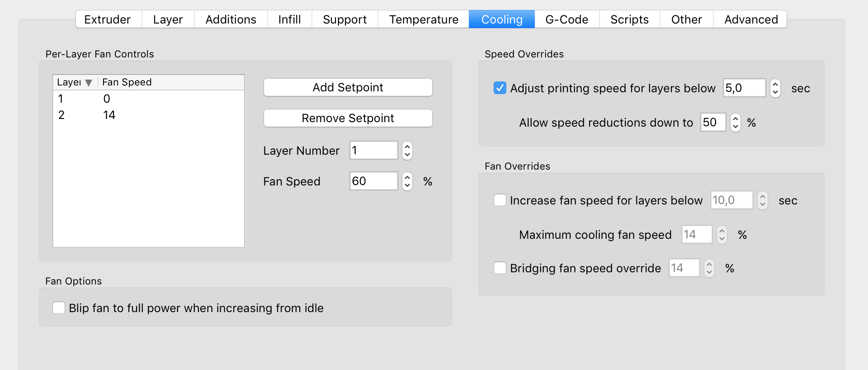868x370 pixels.
Task: Click the Remove Setpoint button
Action: click(x=348, y=118)
